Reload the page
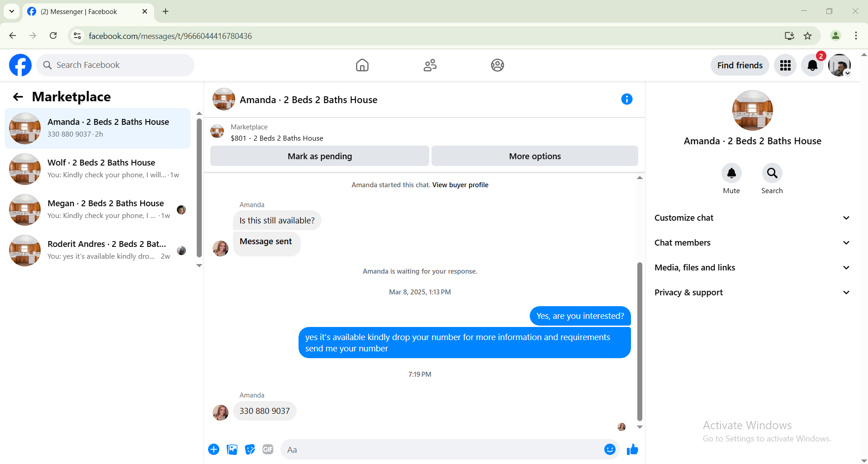Viewport: 868px width, 464px height. click(53, 36)
